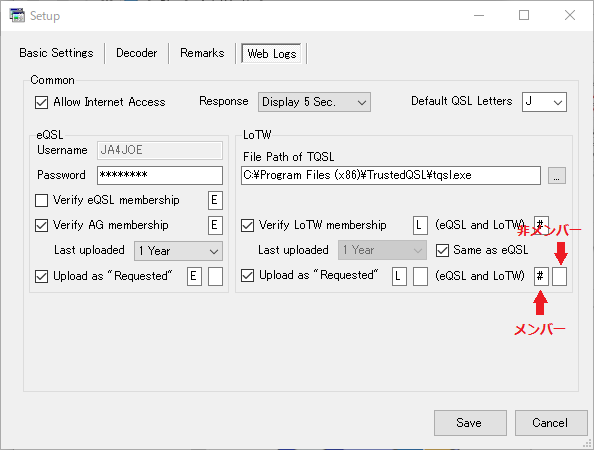Select the Web Logs tab
594x450 pixels.
point(272,53)
